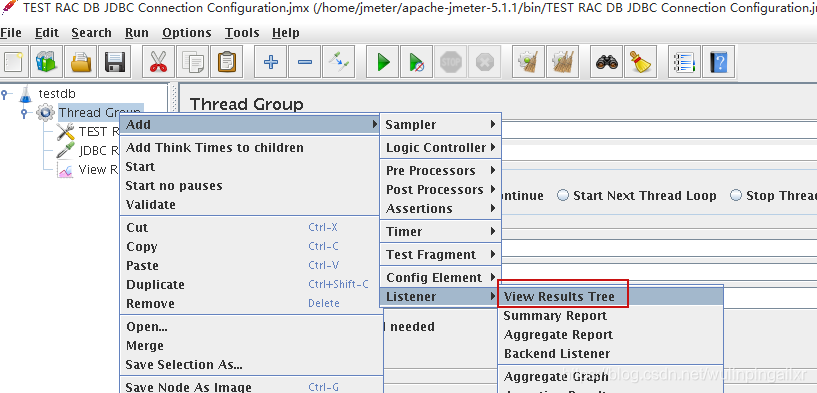Choose Aggregate Report listener
The image size is (817, 393).
tap(611, 335)
